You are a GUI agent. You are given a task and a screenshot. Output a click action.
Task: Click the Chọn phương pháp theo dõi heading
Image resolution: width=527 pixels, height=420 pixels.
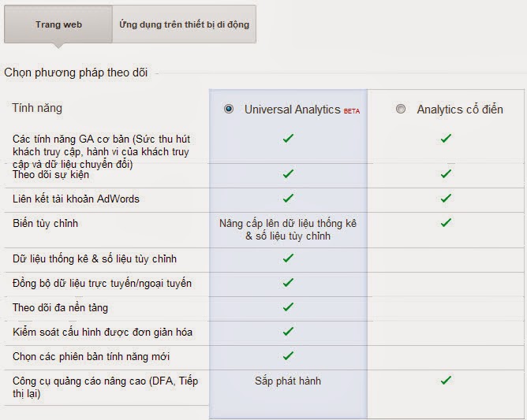pos(76,72)
